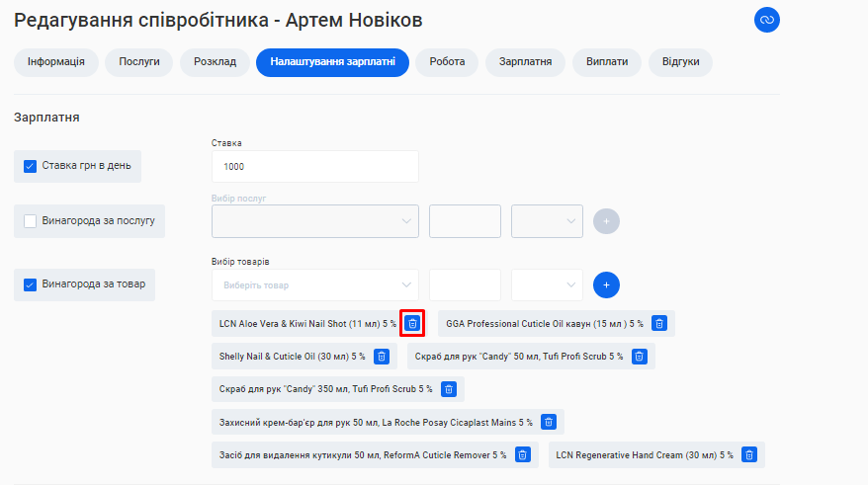
Task: Delete Скраб для рук Candy 350 мл
Action: (x=449, y=389)
